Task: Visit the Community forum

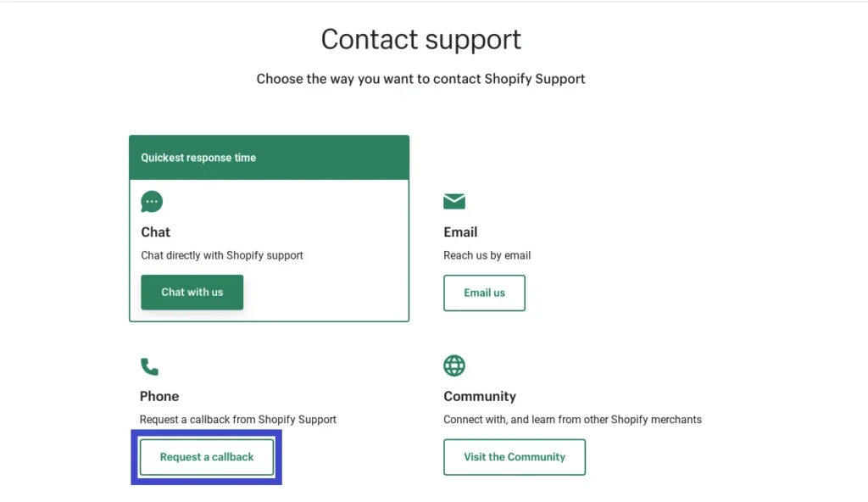Action: pos(515,456)
